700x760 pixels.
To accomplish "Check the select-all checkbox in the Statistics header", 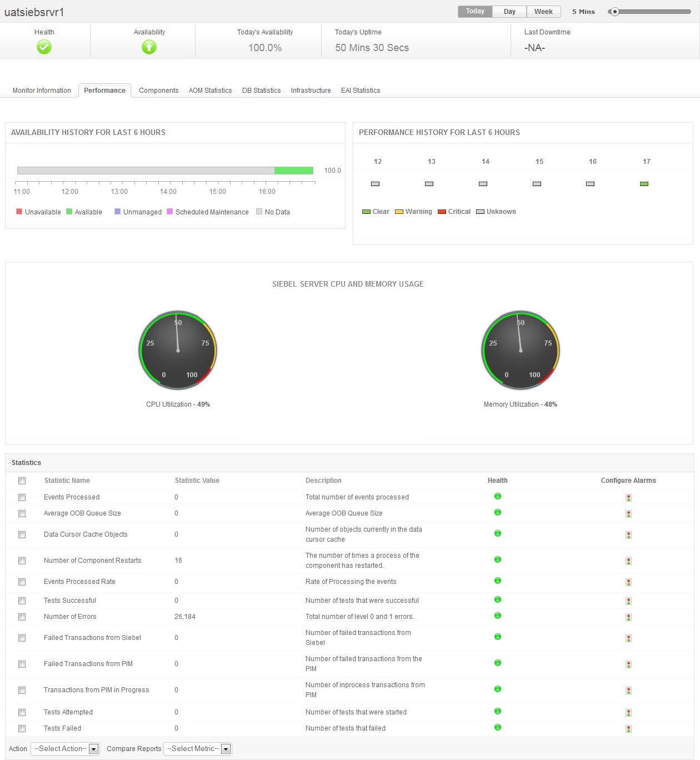I will 22,481.
